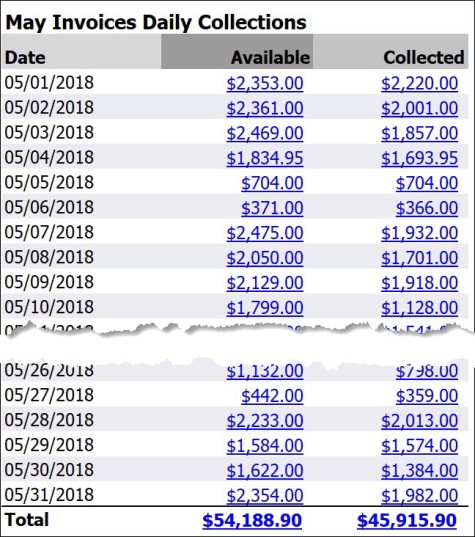This screenshot has height=537, width=475.
Task: Click the Available column header
Action: click(x=270, y=57)
